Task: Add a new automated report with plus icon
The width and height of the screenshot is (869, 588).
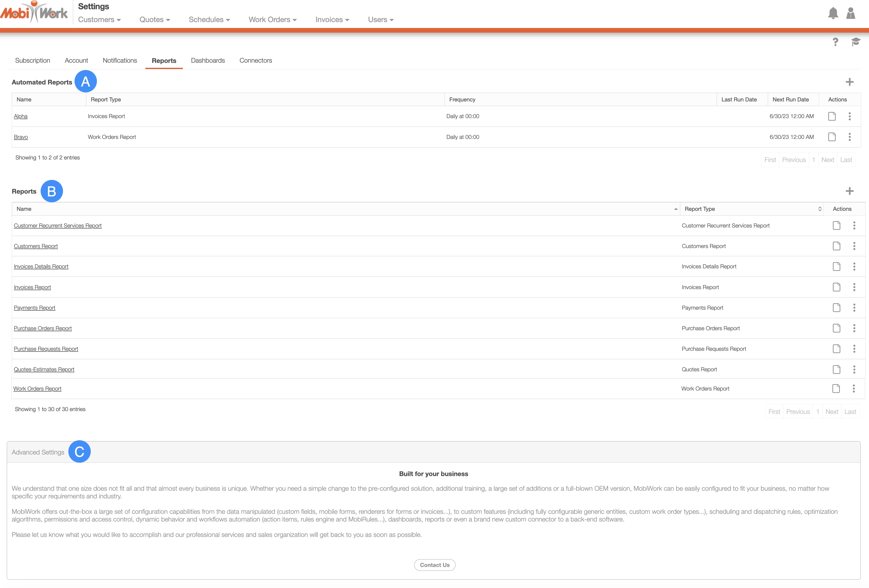Action: 849,82
